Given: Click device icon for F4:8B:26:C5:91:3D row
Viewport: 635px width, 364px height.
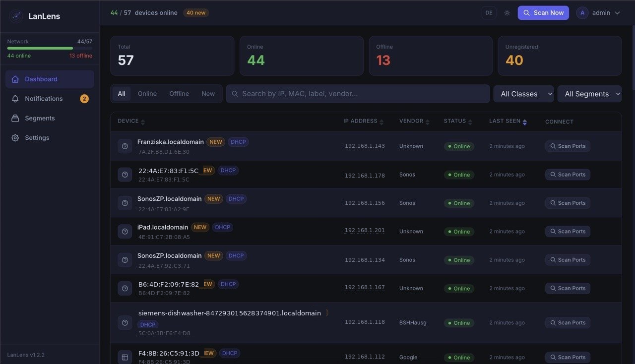Looking at the screenshot, I should click(x=125, y=357).
